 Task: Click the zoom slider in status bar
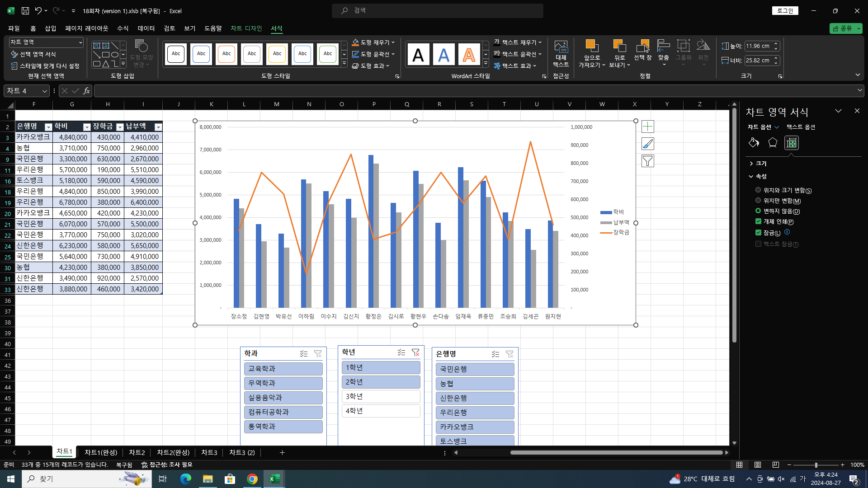point(816,465)
